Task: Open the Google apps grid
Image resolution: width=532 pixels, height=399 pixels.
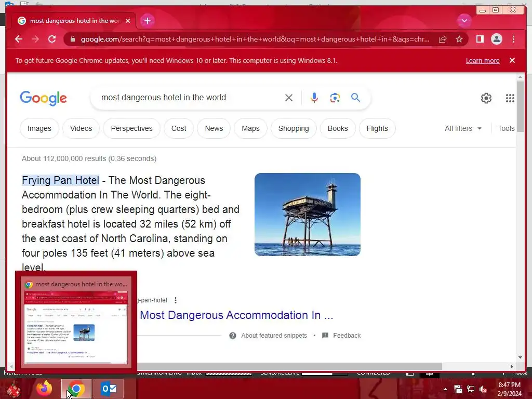Action: [x=510, y=98]
